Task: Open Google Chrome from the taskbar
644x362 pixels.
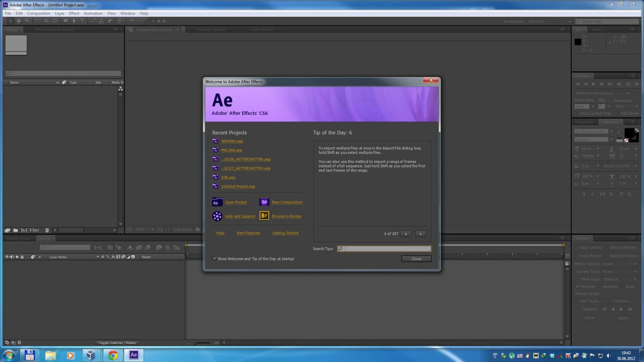Action: (x=113, y=355)
